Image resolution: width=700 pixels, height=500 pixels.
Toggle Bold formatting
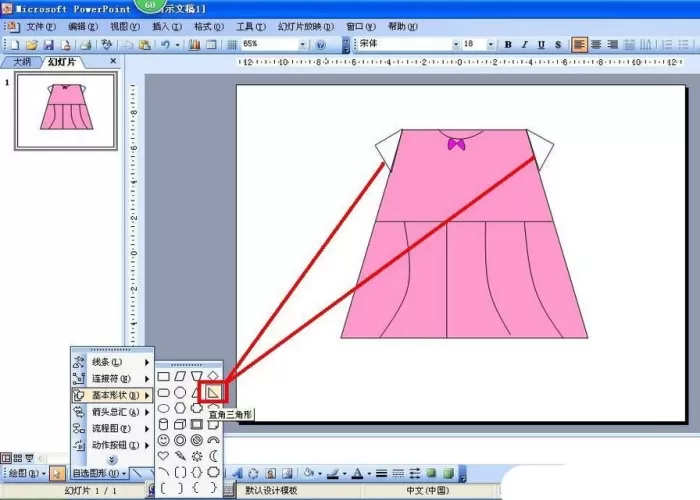(508, 45)
